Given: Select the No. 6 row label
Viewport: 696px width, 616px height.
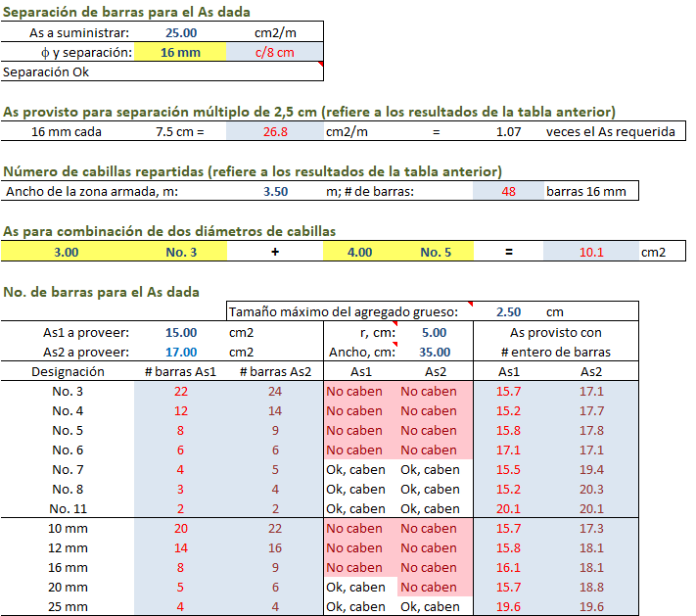Looking at the screenshot, I should (68, 450).
